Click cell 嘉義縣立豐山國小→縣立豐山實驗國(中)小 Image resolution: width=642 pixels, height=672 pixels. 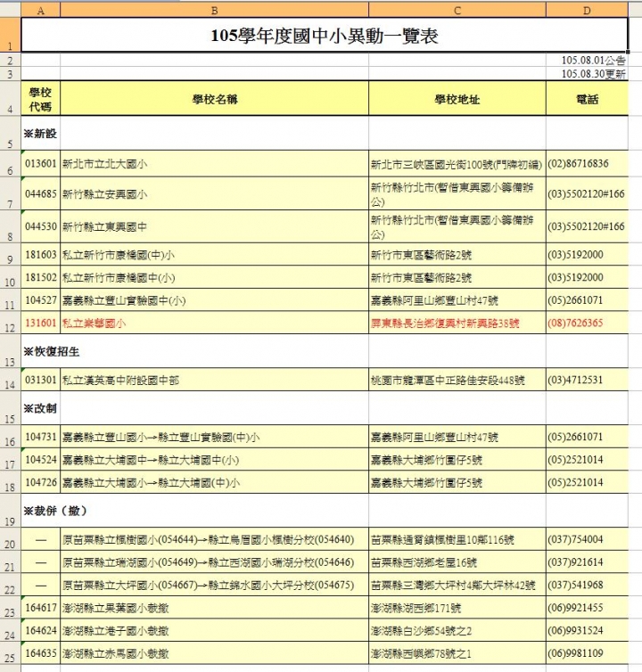pos(214,437)
